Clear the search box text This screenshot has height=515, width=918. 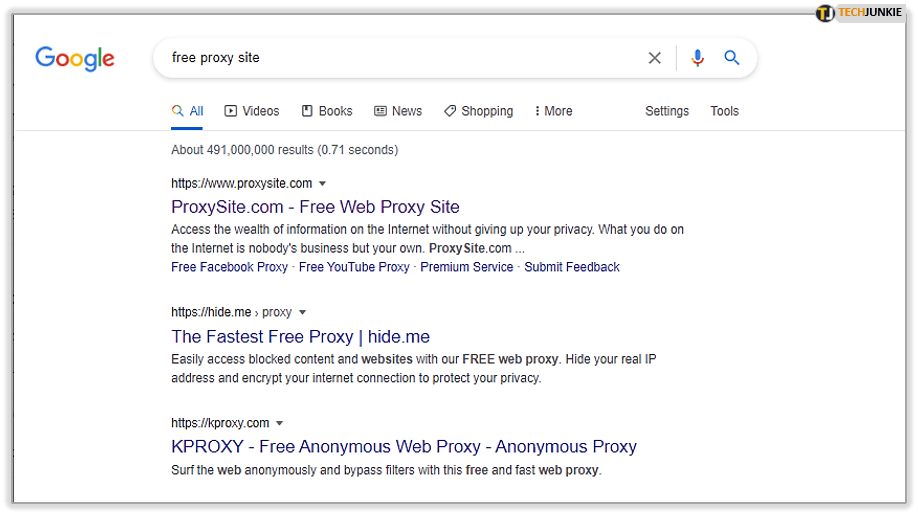point(655,58)
